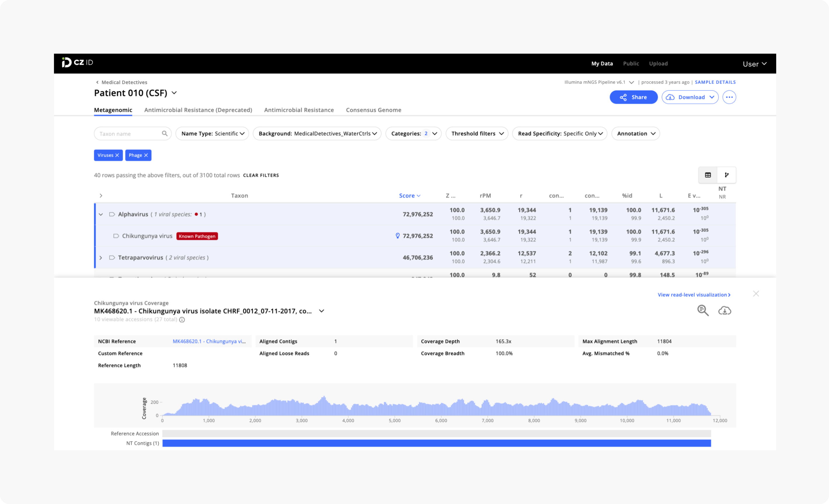This screenshot has height=504, width=829.
Task: Open SAMPLE DETAILS link
Action: pos(715,82)
